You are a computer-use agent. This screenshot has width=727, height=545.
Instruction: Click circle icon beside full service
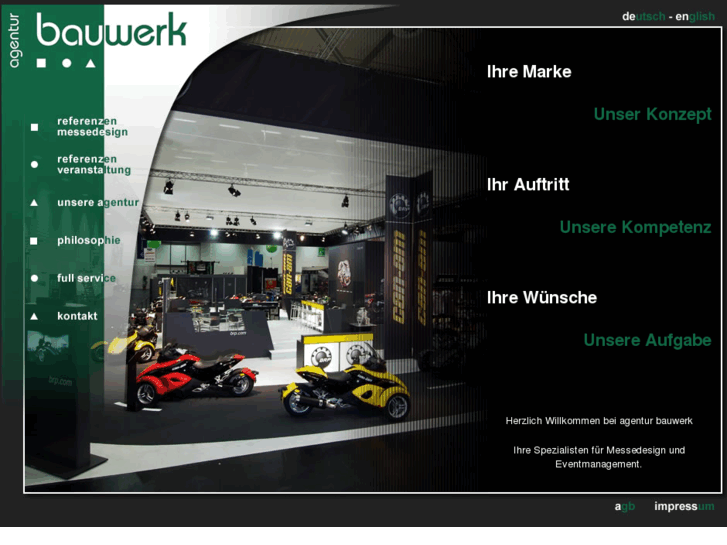[34, 278]
